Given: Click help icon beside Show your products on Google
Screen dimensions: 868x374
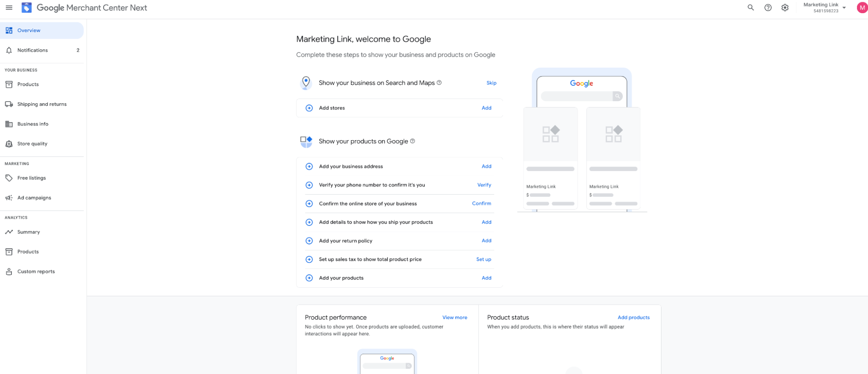Looking at the screenshot, I should (x=412, y=141).
